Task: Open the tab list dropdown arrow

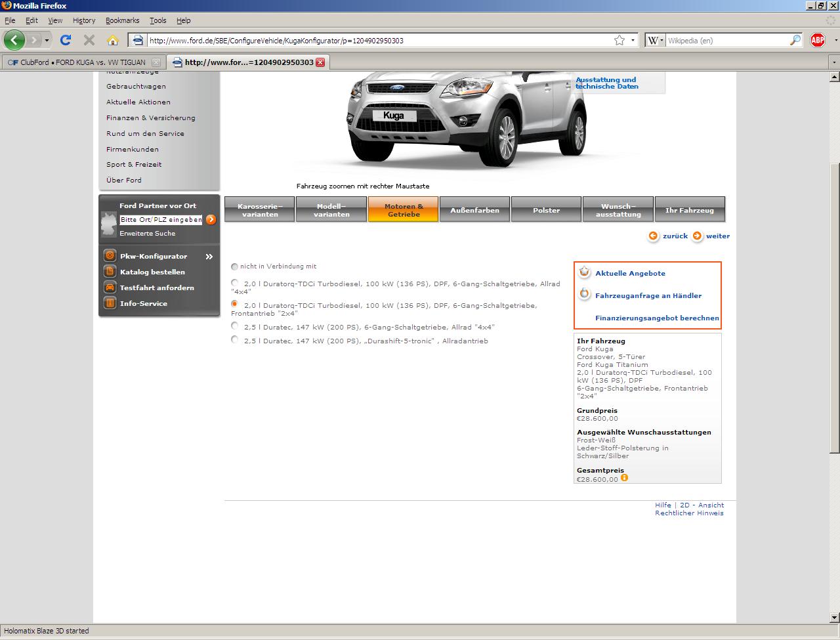Action: click(x=833, y=62)
